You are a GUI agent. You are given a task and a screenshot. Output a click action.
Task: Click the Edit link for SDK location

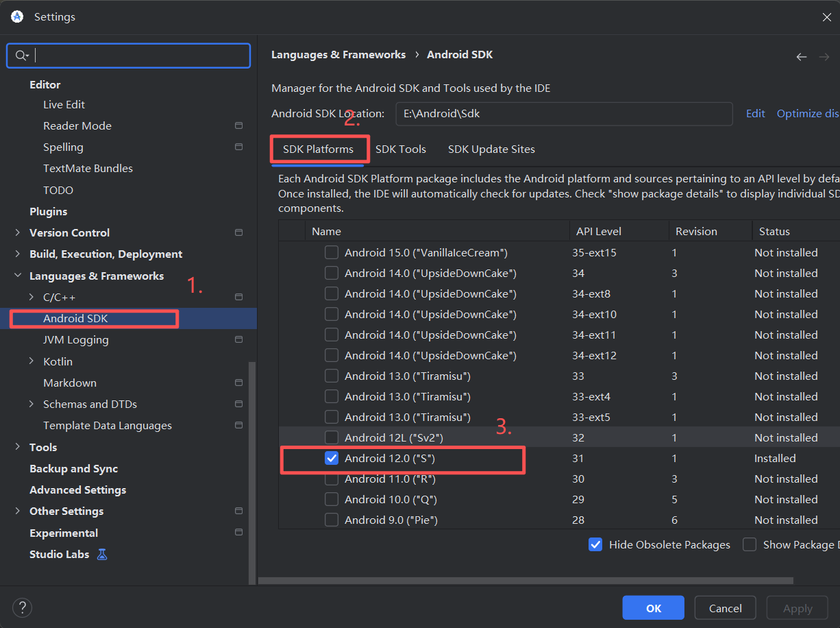(755, 114)
